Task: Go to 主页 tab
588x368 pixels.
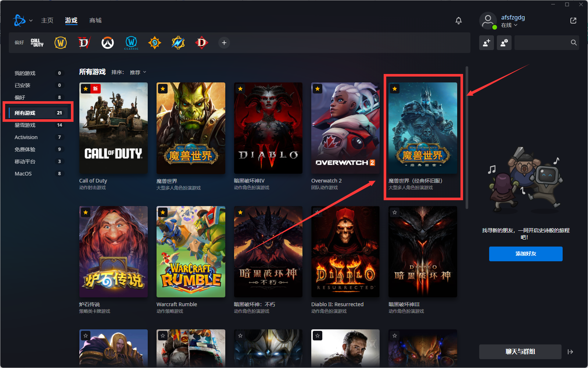Action: pyautogui.click(x=47, y=21)
